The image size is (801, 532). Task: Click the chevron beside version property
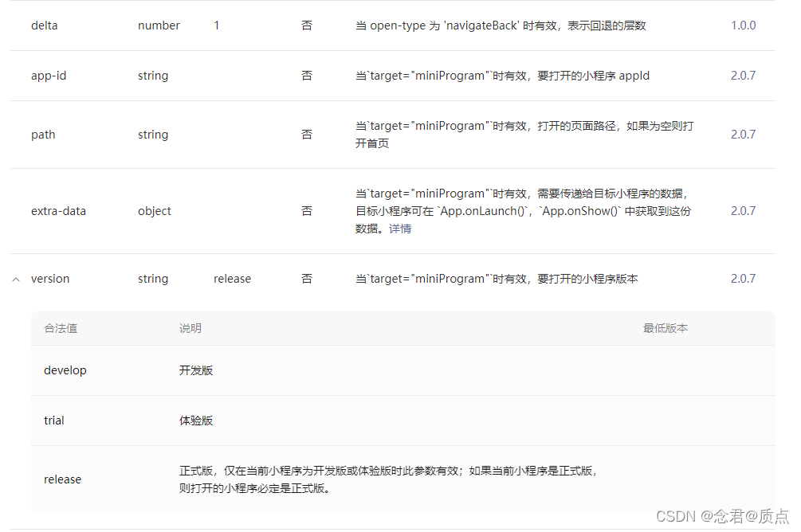16,279
